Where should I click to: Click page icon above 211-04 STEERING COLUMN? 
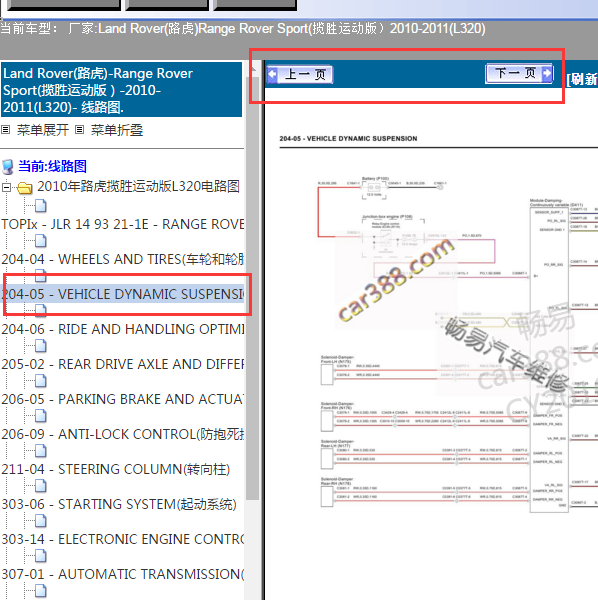(41, 451)
